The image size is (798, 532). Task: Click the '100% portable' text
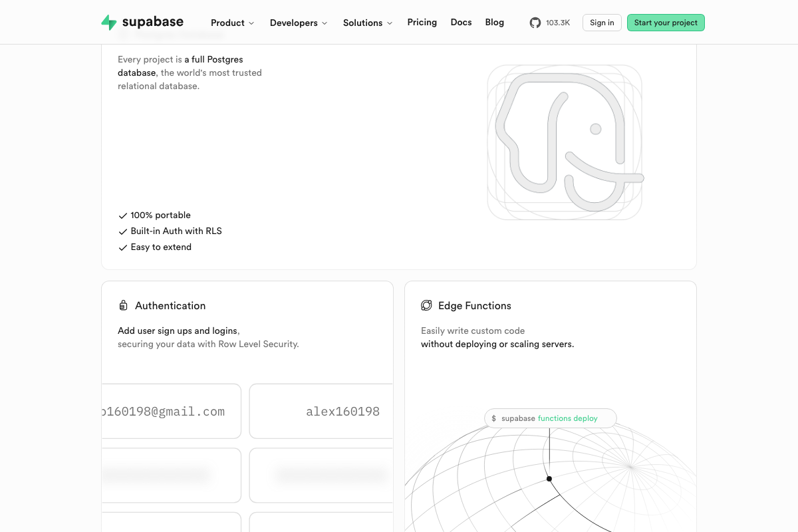pos(161,215)
